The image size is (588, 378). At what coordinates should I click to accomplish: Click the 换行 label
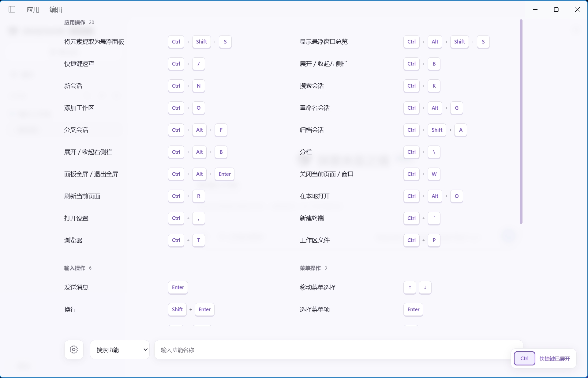(70, 309)
